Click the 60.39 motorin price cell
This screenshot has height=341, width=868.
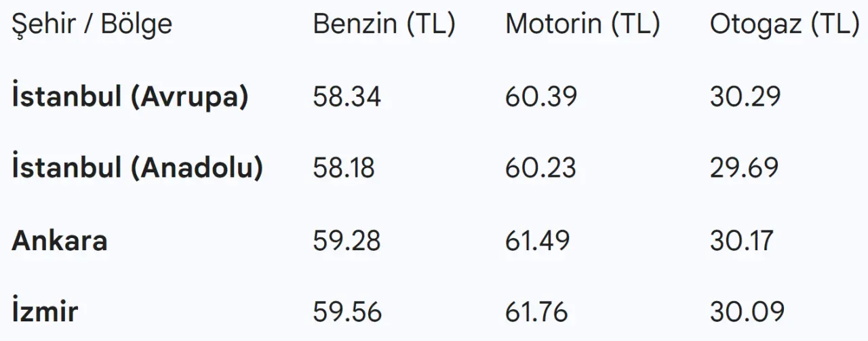point(540,97)
